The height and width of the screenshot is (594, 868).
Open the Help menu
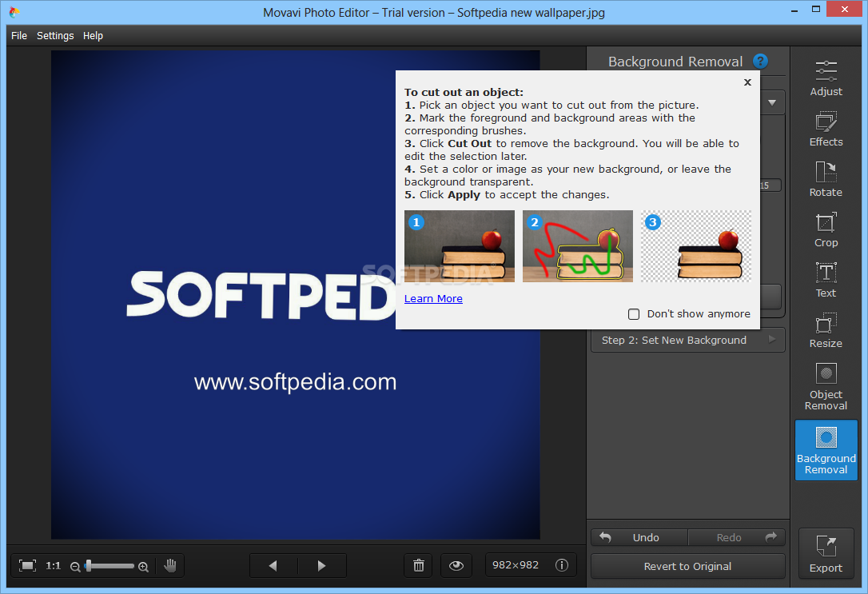93,35
